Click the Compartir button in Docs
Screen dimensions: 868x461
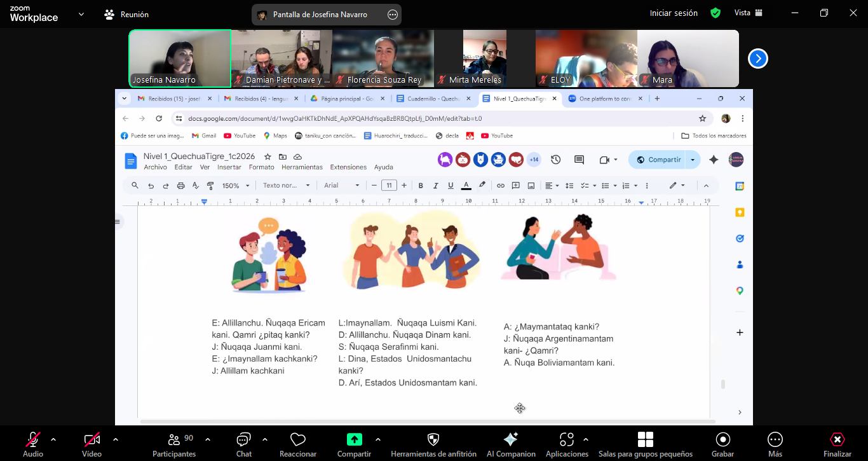coord(658,160)
